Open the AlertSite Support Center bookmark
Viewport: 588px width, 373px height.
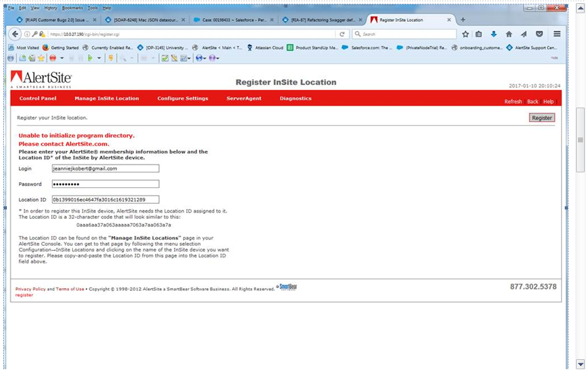click(532, 48)
